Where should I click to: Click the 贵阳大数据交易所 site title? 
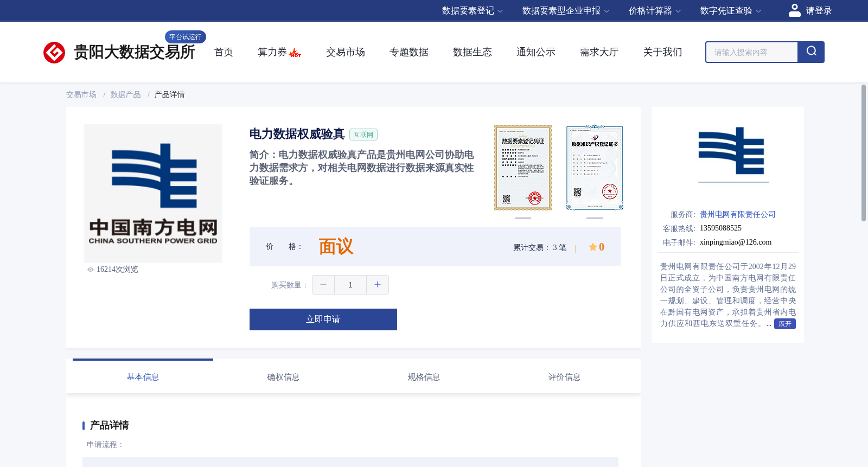[x=134, y=52]
